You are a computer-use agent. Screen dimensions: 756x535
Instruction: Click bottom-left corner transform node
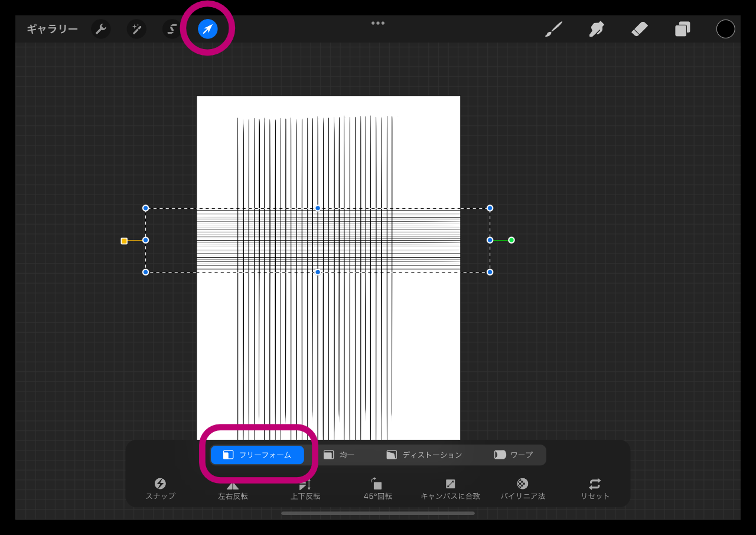pos(146,272)
